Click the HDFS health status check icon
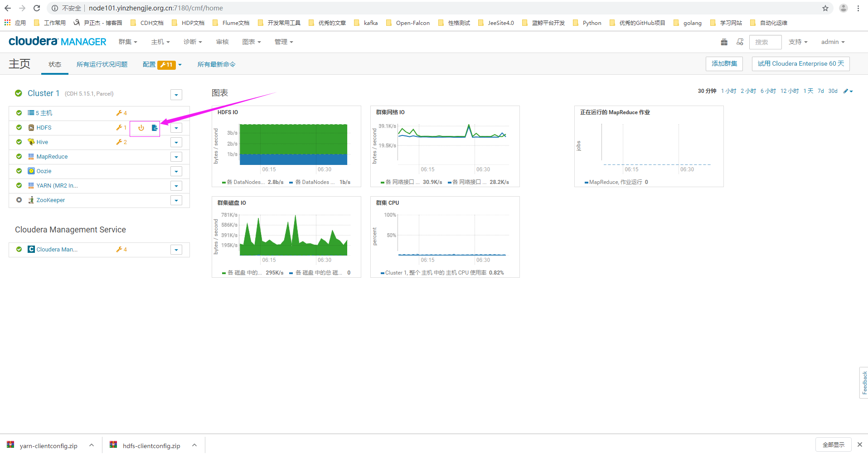 pos(19,128)
